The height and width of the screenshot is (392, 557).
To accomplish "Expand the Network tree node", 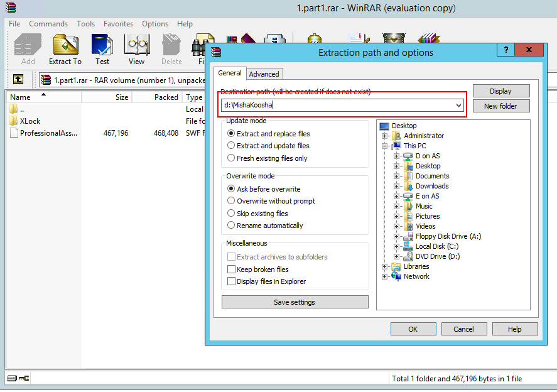I will click(384, 276).
